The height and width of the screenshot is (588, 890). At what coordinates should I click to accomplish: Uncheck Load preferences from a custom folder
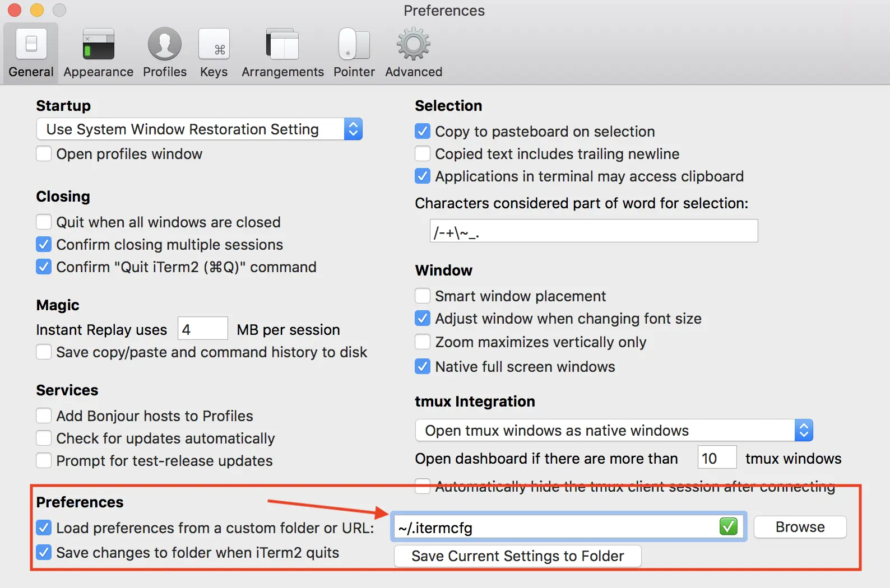coord(44,528)
